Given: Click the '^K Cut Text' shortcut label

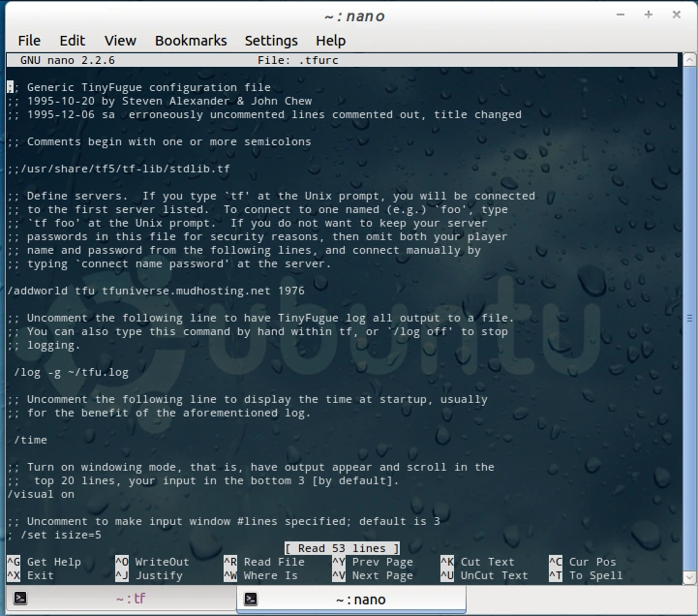Looking at the screenshot, I should pos(477,562).
